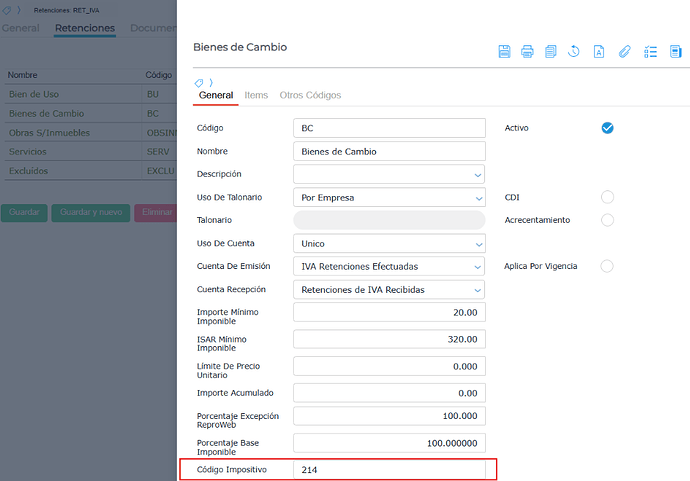Click the tag icon above General tab
Screen dimensions: 690x481
point(199,82)
